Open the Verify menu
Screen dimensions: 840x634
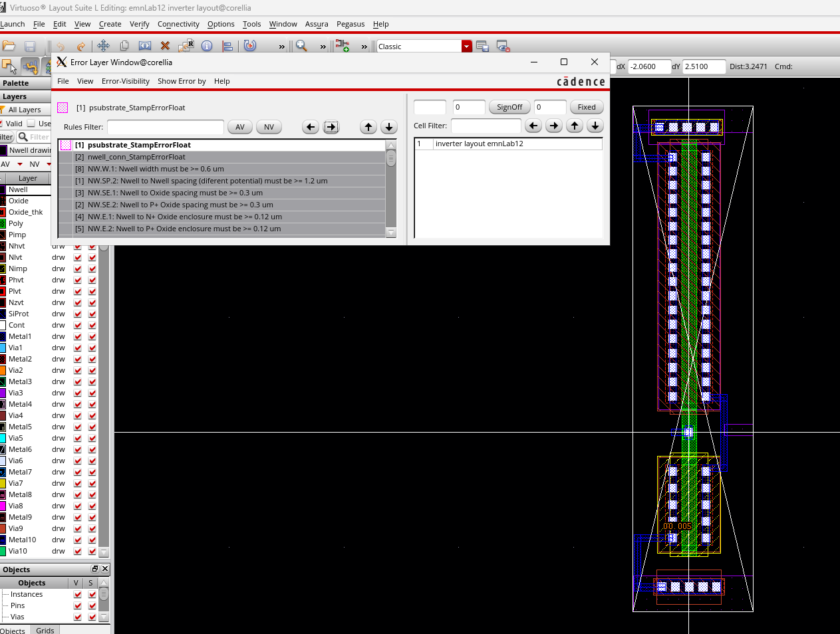[139, 24]
